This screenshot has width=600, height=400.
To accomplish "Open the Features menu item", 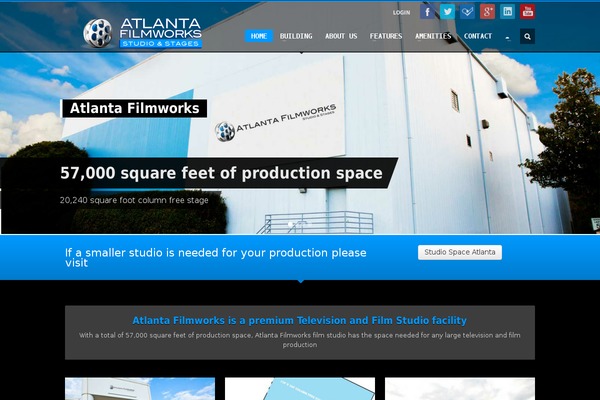I will coord(386,36).
